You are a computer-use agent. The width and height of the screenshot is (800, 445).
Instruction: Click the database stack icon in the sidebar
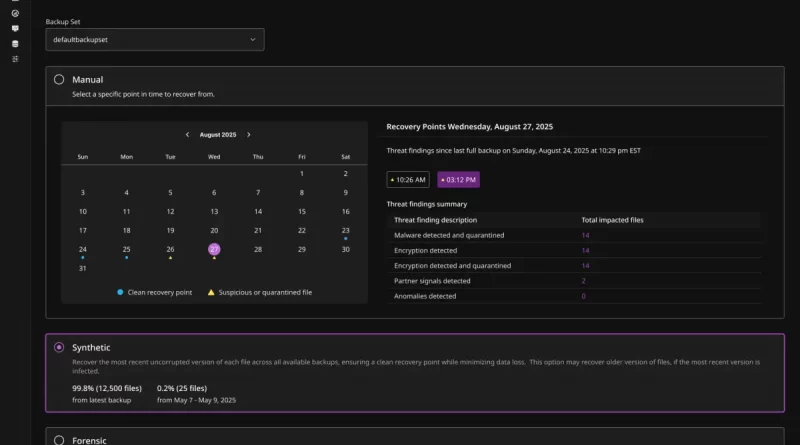click(15, 43)
